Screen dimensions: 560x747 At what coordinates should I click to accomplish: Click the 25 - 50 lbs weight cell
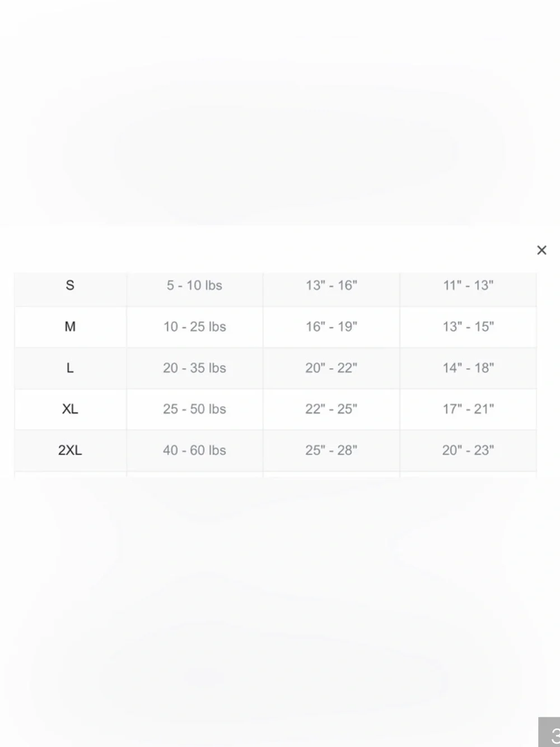pyautogui.click(x=194, y=409)
